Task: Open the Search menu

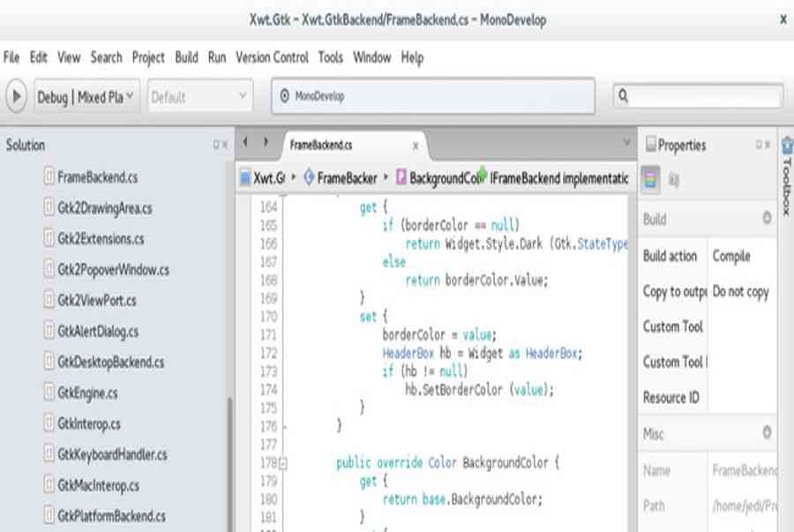Action: click(107, 57)
